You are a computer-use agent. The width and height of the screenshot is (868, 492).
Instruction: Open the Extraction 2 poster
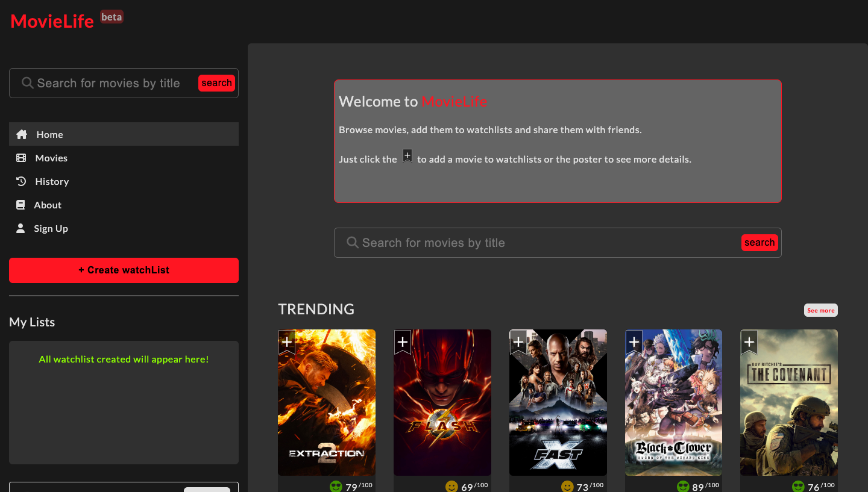click(x=327, y=402)
